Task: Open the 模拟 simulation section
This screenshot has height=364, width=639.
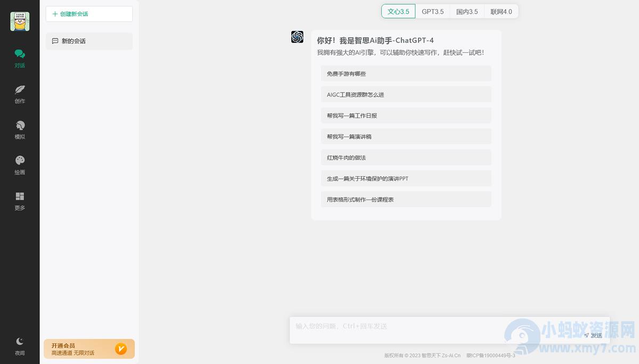Action: click(x=20, y=130)
